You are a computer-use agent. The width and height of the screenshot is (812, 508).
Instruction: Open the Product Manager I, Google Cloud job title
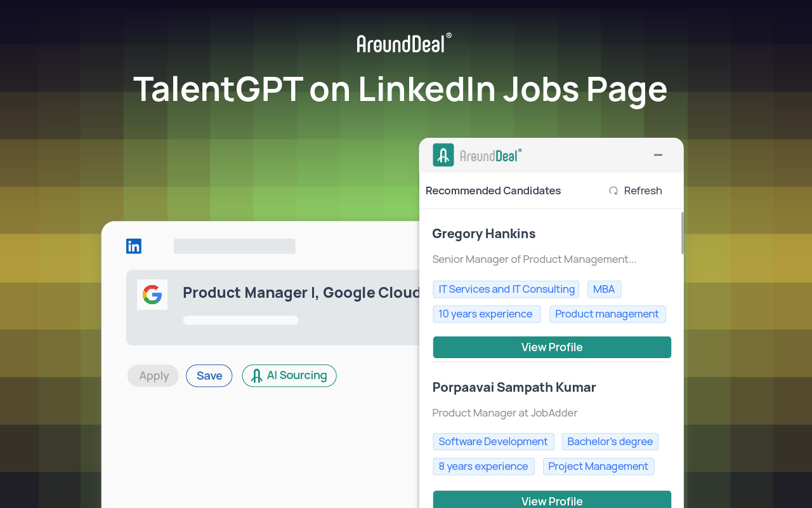pos(301,293)
